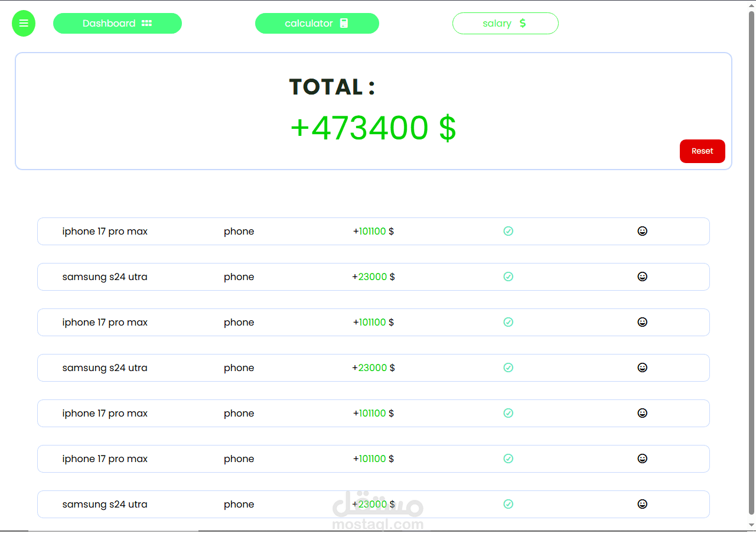Click the smiley face icon in the seventh row

coord(643,504)
